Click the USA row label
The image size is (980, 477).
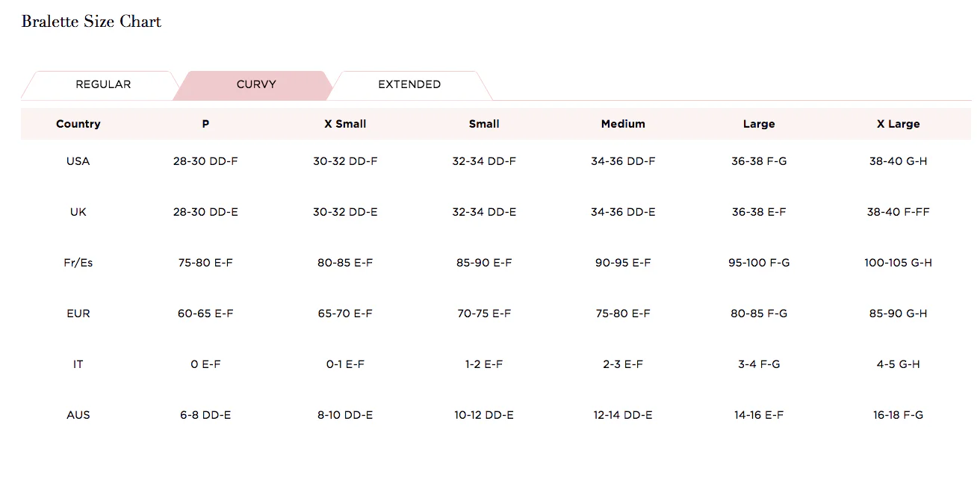point(78,161)
